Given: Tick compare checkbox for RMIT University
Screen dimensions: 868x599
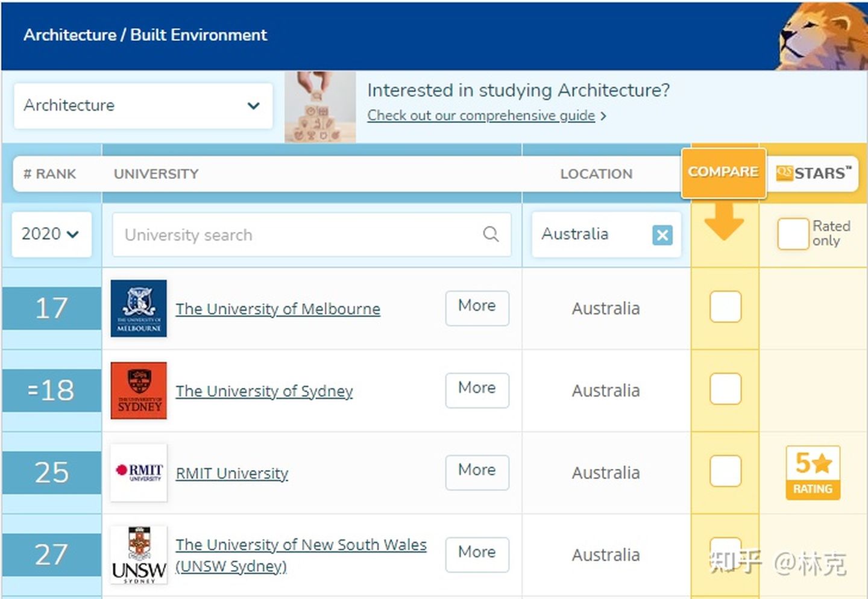Looking at the screenshot, I should pos(725,471).
